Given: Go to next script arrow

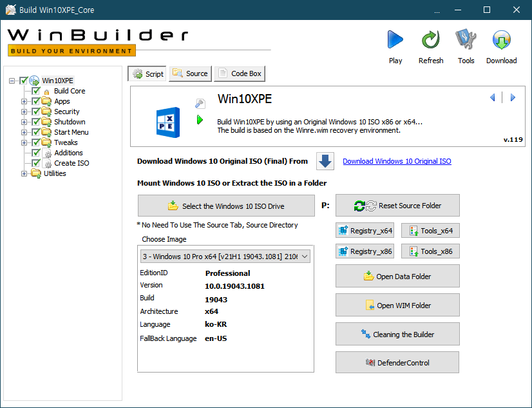Looking at the screenshot, I should pyautogui.click(x=513, y=98).
